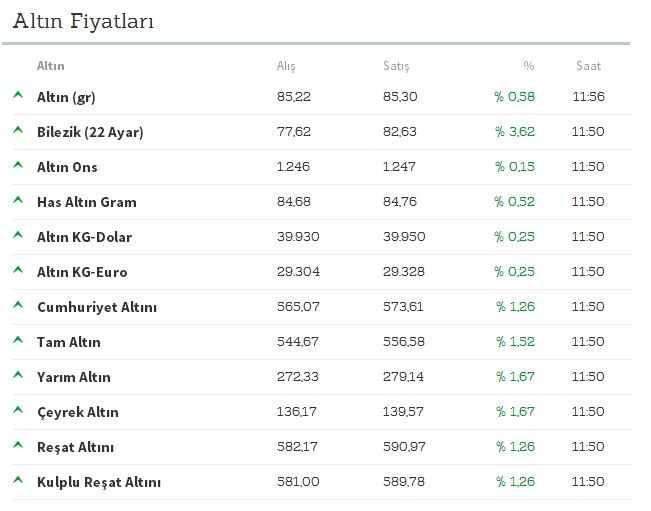
Task: Click the up arrow beside Kulplu Reşat Altını
Action: 18,480
